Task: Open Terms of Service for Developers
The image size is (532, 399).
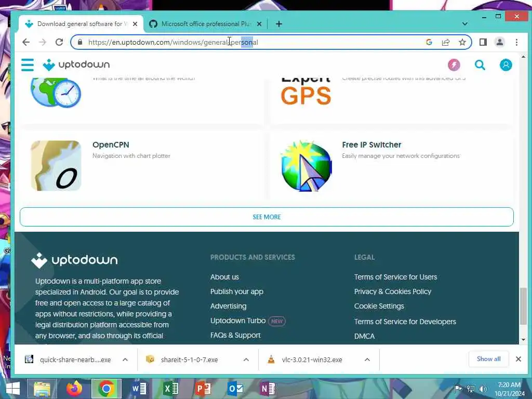Action: [x=405, y=322]
